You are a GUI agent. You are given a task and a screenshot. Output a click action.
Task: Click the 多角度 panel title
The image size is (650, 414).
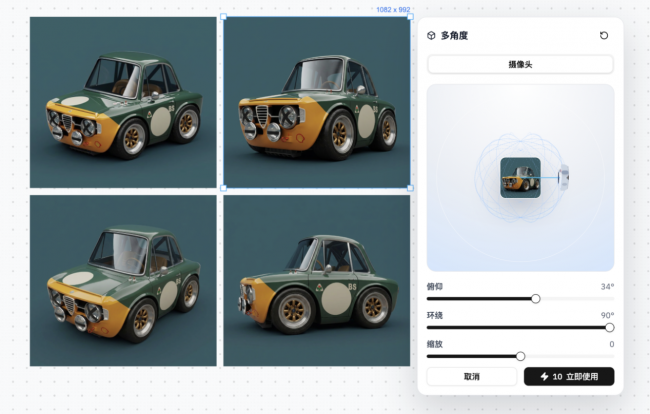pos(454,36)
